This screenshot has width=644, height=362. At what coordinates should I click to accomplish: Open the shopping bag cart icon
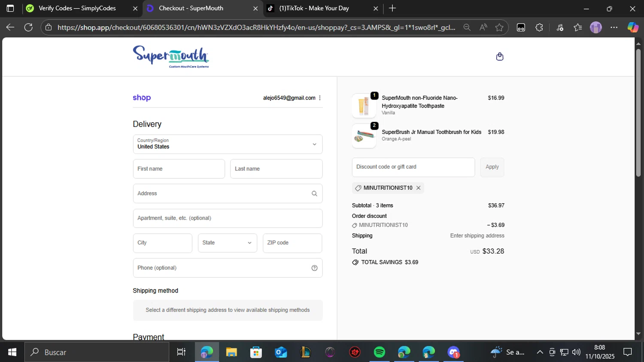[x=499, y=57]
